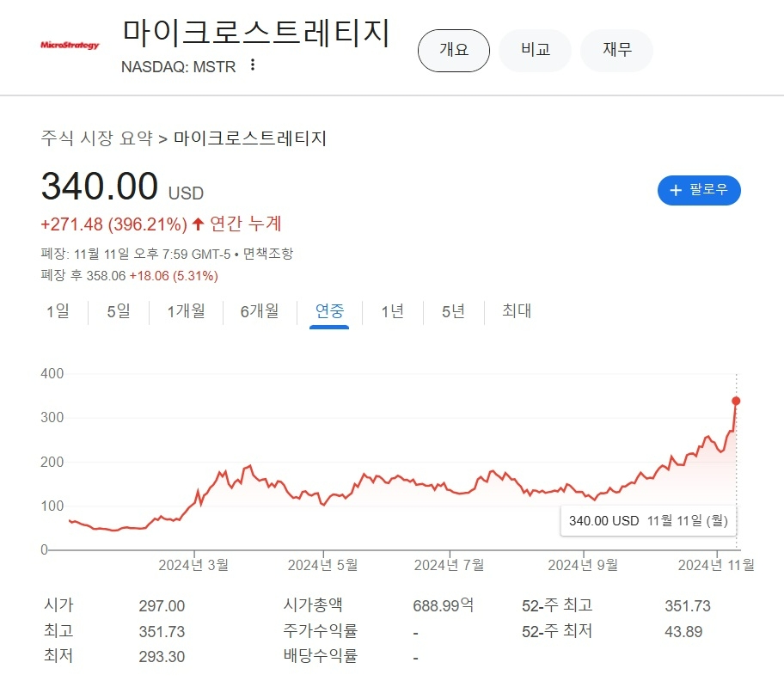Click the 52-주 최저 value 43.89

tap(683, 632)
